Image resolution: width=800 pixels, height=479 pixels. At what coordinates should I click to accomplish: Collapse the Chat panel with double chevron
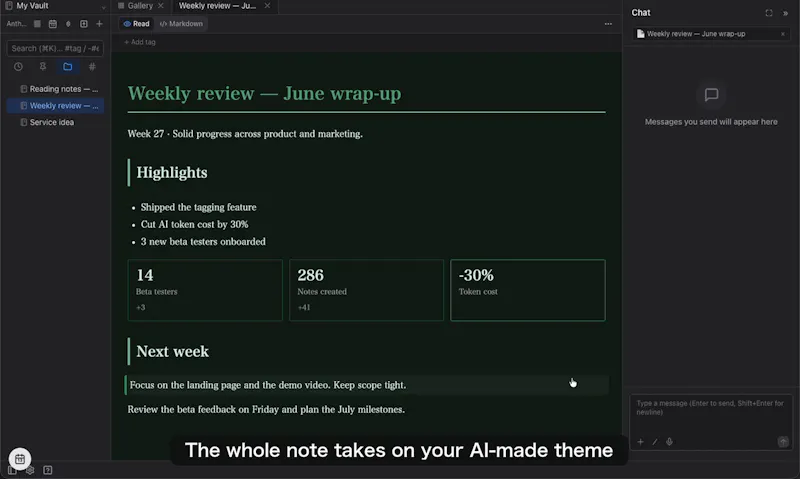(786, 13)
